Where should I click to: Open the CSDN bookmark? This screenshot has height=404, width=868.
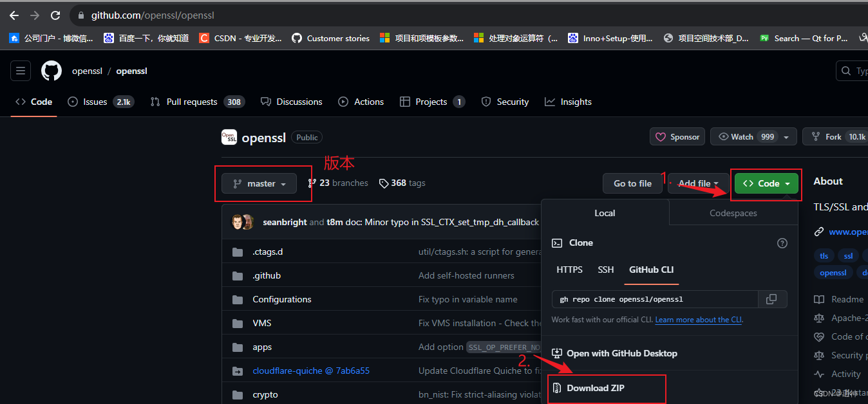point(240,38)
